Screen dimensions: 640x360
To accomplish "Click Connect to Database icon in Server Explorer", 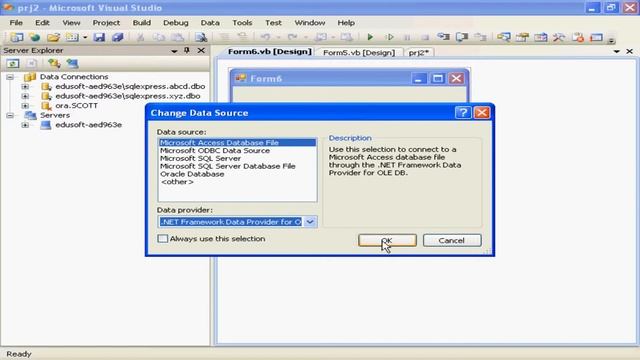I will coord(54,63).
